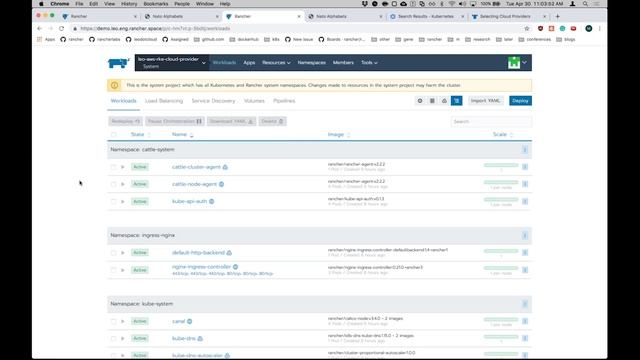
Task: Expand the canal row
Action: tap(122, 321)
